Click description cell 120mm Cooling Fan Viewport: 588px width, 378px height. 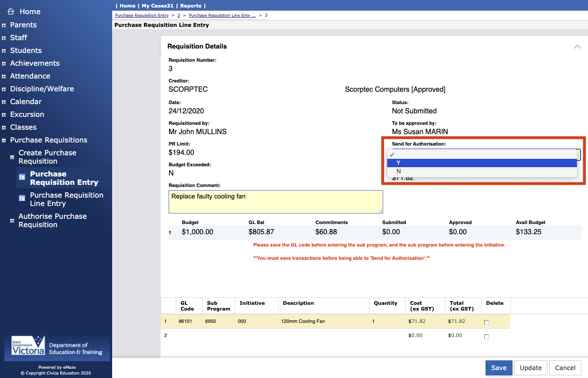(x=303, y=321)
